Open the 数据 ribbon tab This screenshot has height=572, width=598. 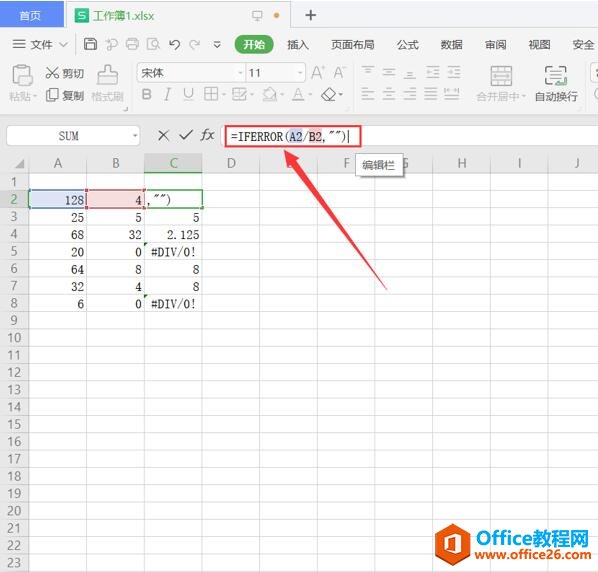[452, 45]
